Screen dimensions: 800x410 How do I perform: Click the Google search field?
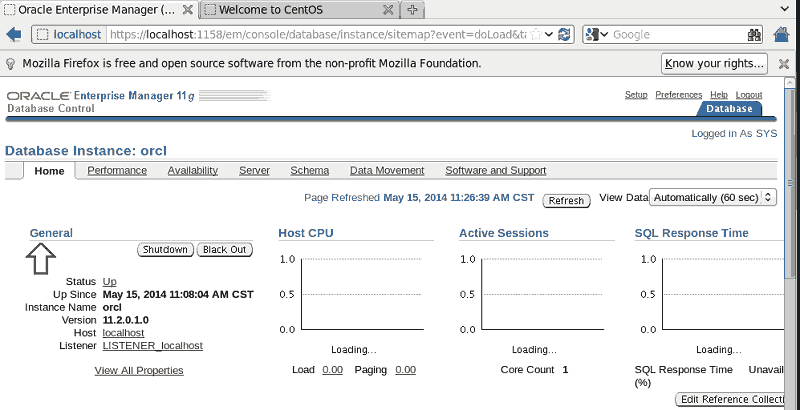tap(679, 35)
